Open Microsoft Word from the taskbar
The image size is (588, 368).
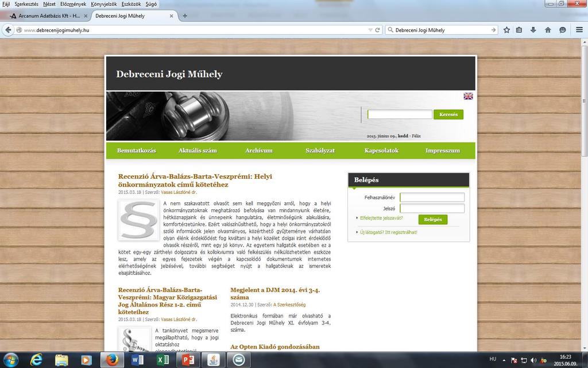[x=137, y=361]
